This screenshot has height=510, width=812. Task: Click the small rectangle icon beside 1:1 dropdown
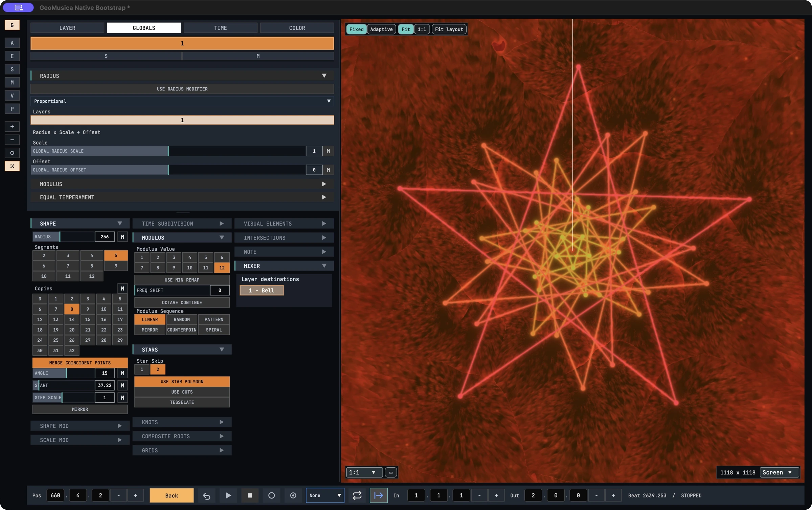coord(391,472)
